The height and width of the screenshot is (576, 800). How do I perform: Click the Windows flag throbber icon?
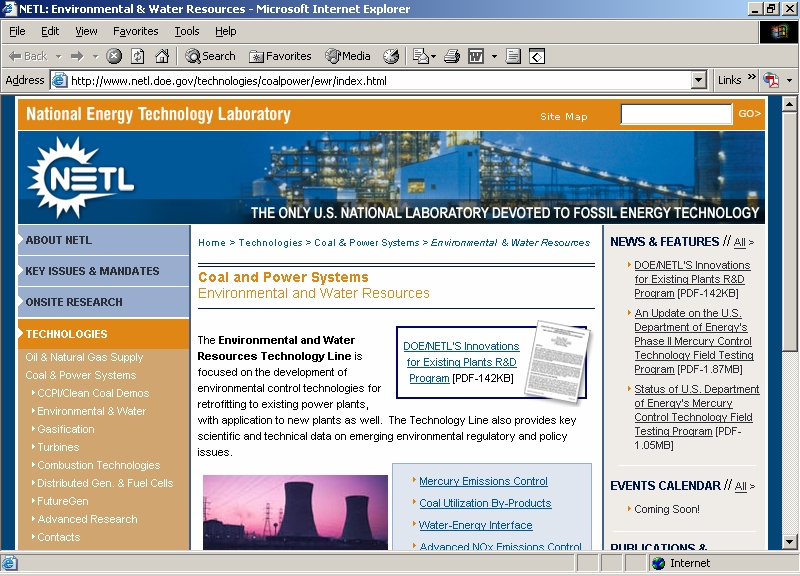pos(779,32)
